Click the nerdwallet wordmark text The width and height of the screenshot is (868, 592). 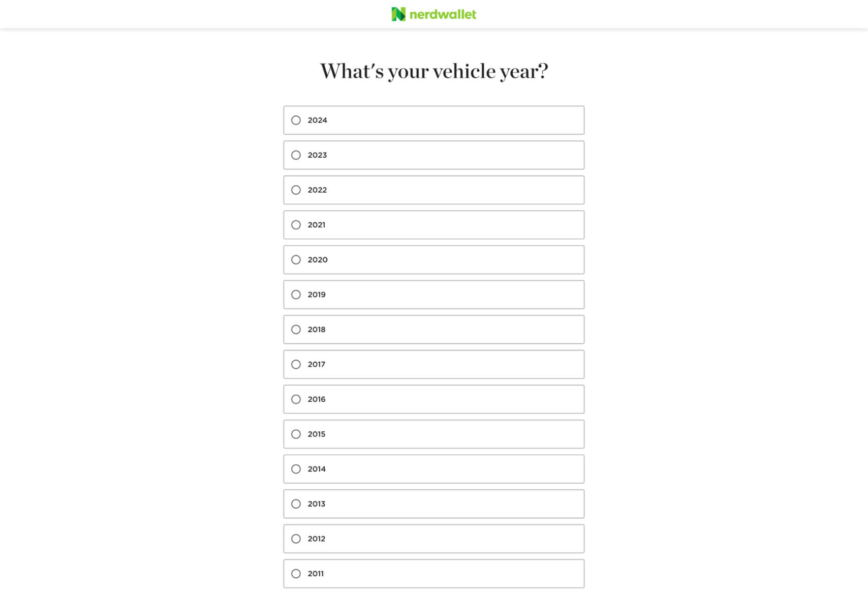(x=443, y=14)
